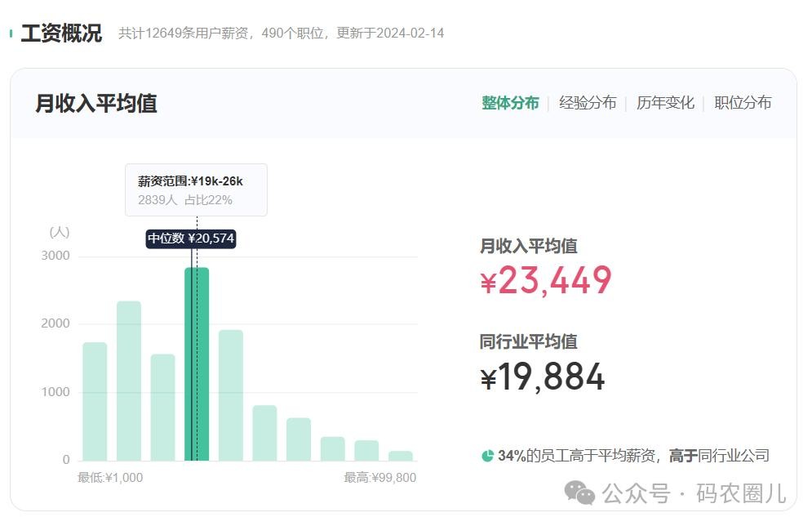Select the 历年变化 tab
Image resolution: width=812 pixels, height=526 pixels.
click(665, 103)
